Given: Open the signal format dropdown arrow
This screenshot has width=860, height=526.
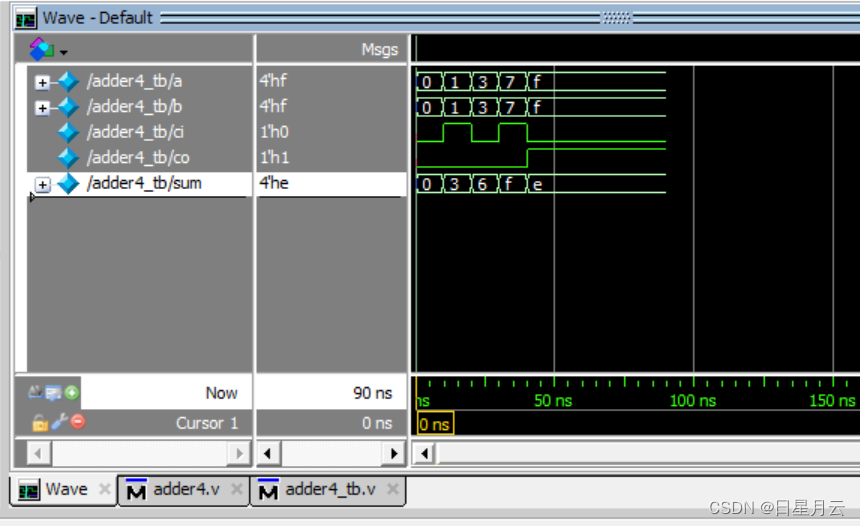Looking at the screenshot, I should [64, 53].
